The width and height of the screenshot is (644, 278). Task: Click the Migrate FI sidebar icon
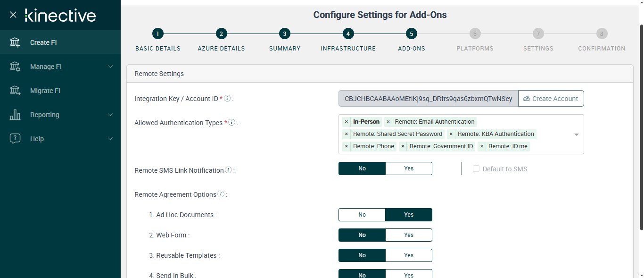click(x=15, y=91)
